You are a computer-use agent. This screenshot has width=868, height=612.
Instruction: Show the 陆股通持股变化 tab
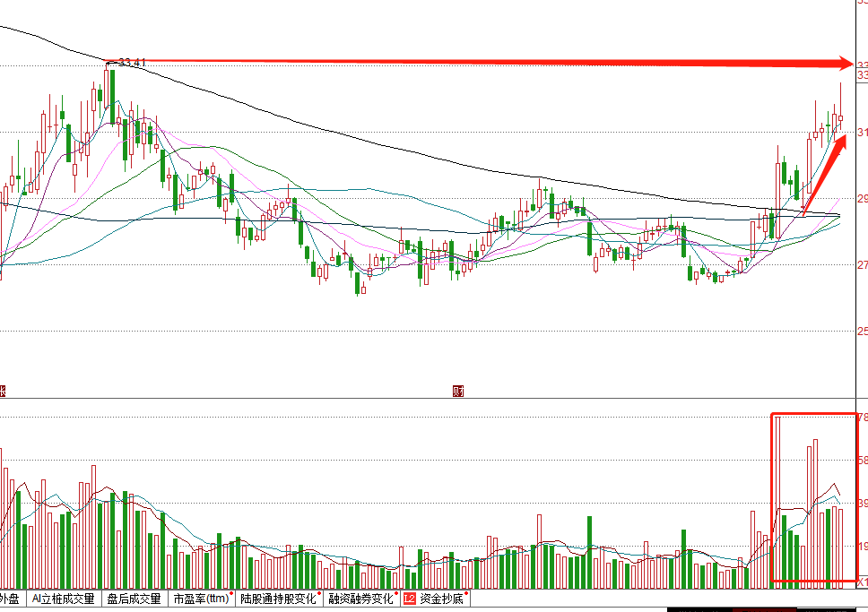coord(279,599)
